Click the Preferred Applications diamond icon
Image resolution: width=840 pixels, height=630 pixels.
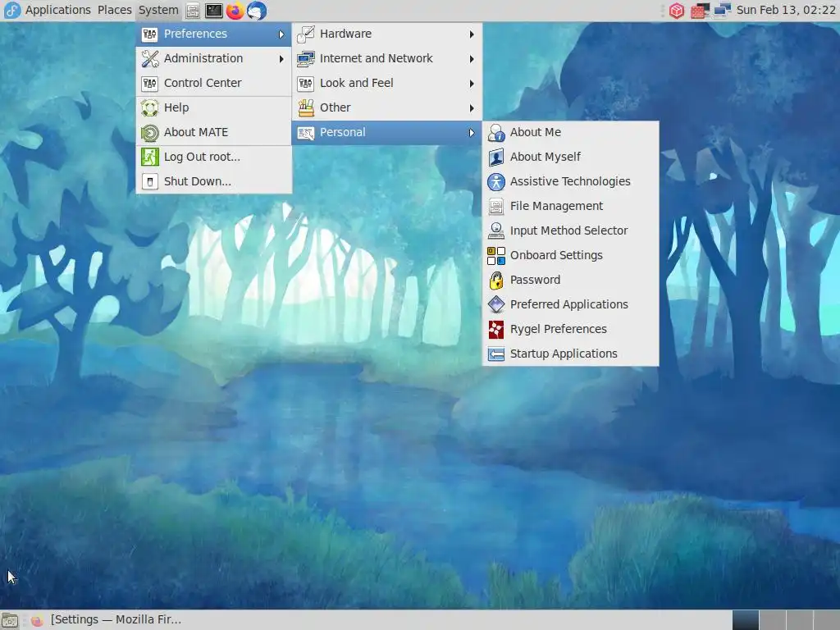tap(496, 305)
